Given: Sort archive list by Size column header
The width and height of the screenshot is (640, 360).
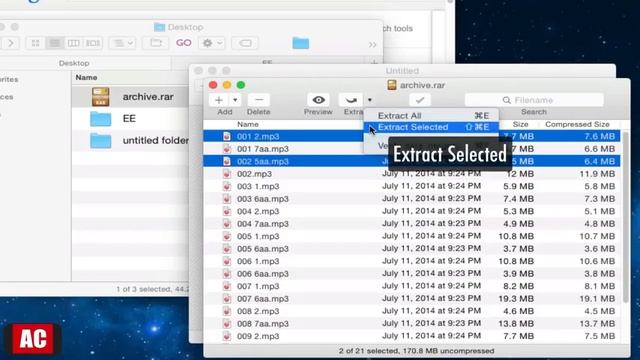Looking at the screenshot, I should coord(520,124).
